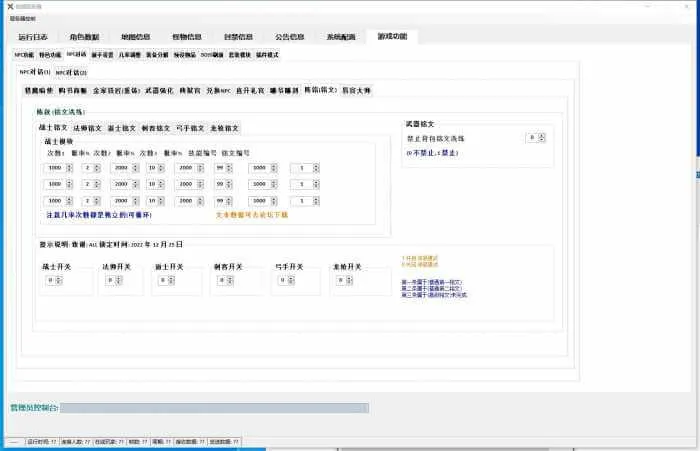Click the 管理员控制台 command input box
Screen dimensions: 700x451
pos(215,408)
